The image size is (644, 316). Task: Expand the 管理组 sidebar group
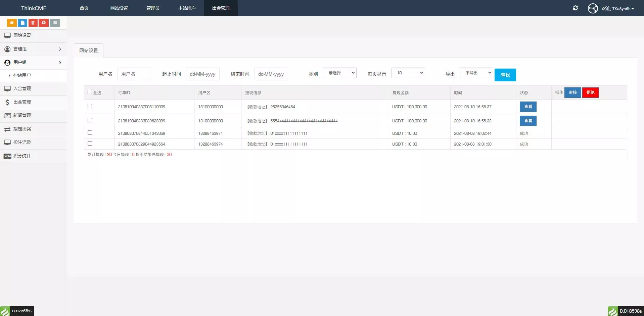pyautogui.click(x=33, y=49)
